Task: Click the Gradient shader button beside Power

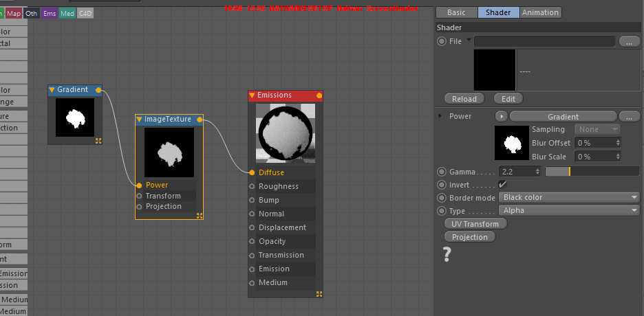Action: (x=563, y=116)
